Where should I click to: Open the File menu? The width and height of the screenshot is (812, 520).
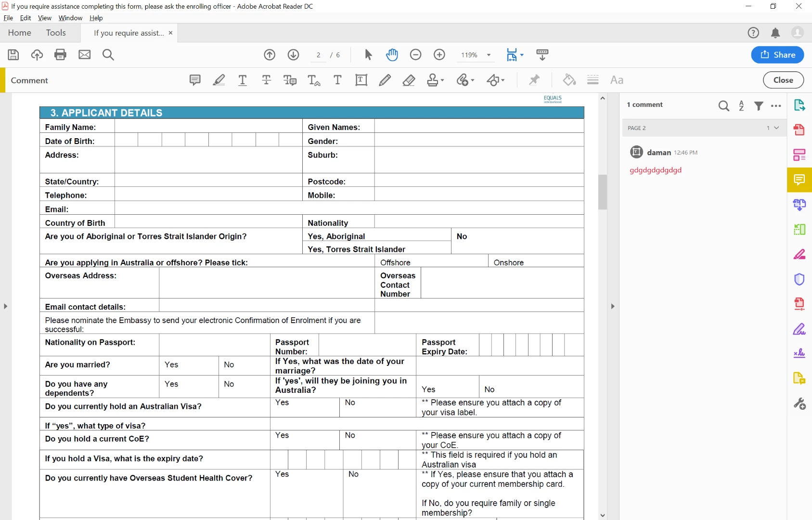coord(8,18)
